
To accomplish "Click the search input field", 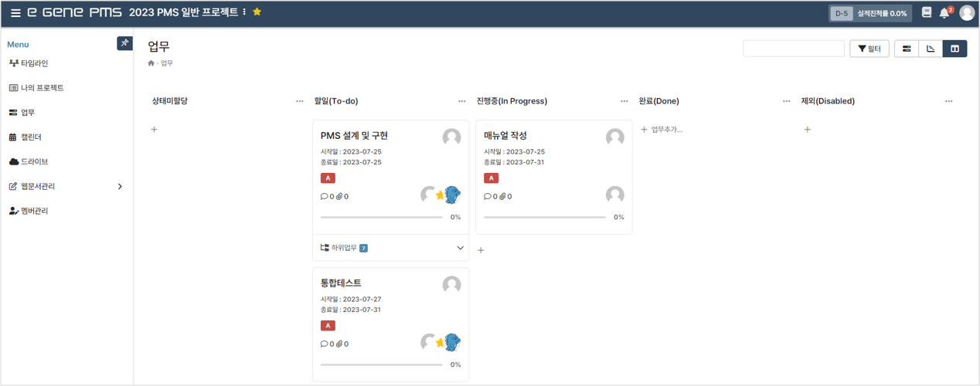I will (793, 49).
